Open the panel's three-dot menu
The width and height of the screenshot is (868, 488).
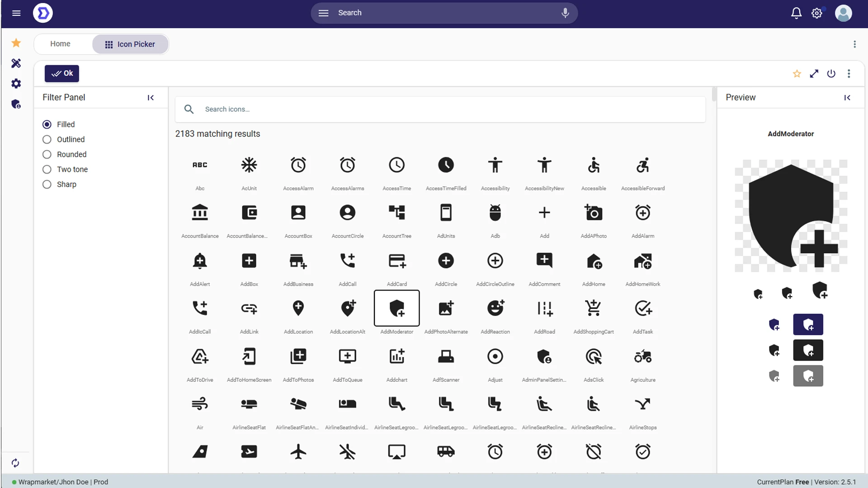click(x=849, y=74)
